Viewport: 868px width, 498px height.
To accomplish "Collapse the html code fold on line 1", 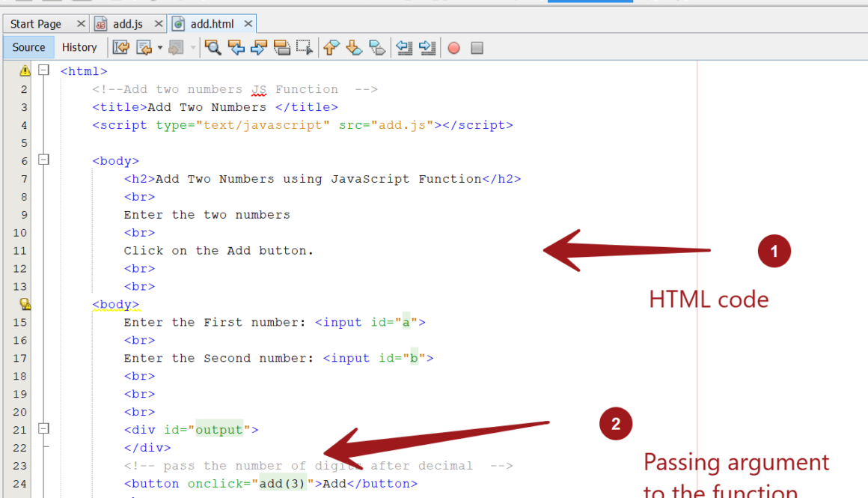I will [43, 70].
